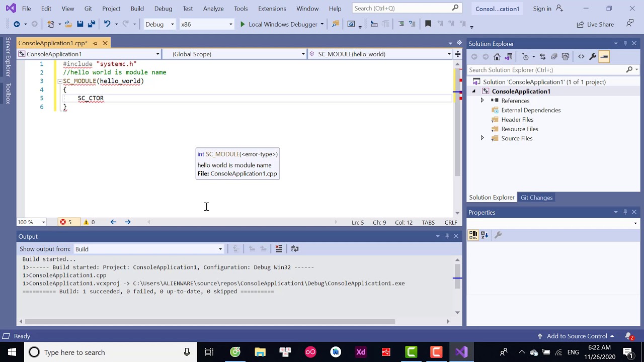Open the Analyze menu

[x=213, y=9]
